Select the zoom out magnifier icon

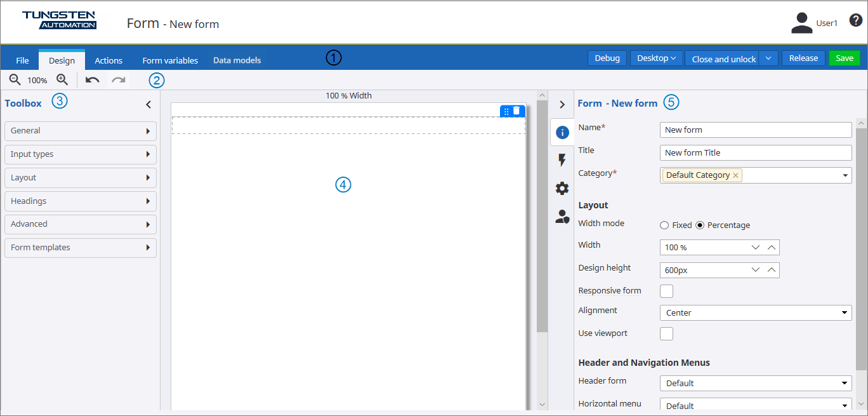pos(14,79)
